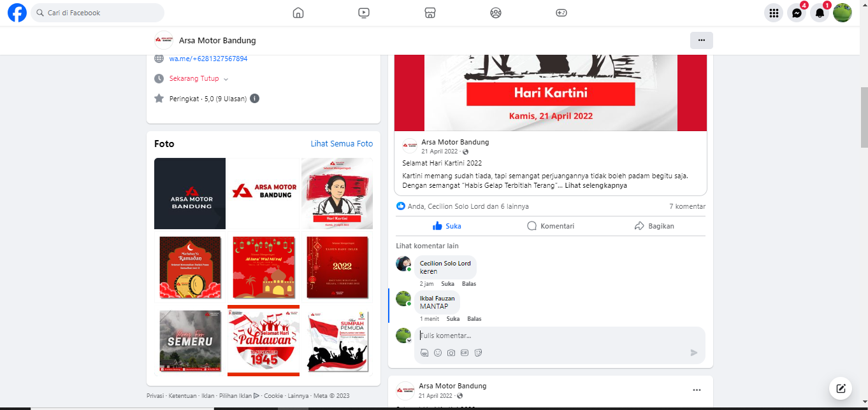Click Pilihan Iklan footer link

click(239, 395)
